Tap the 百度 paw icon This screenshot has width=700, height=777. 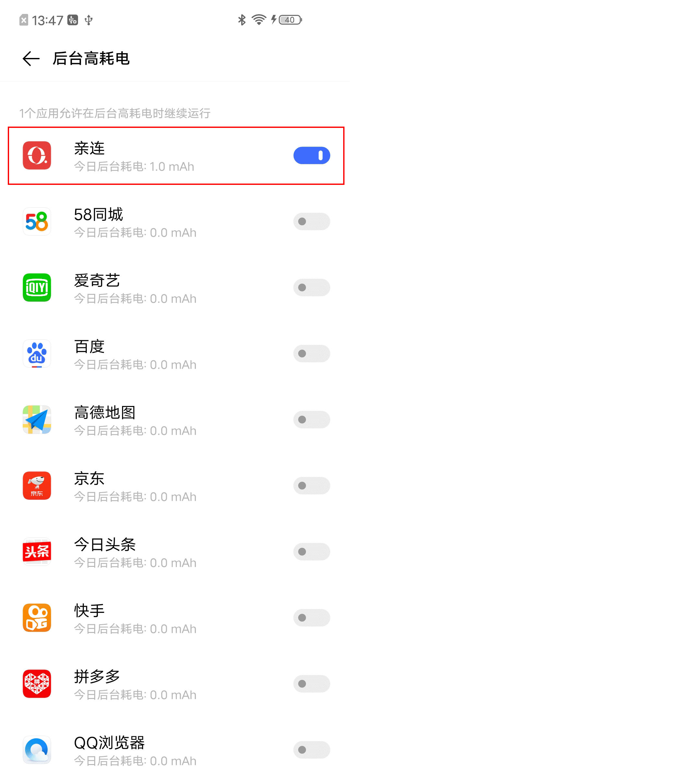pos(37,354)
